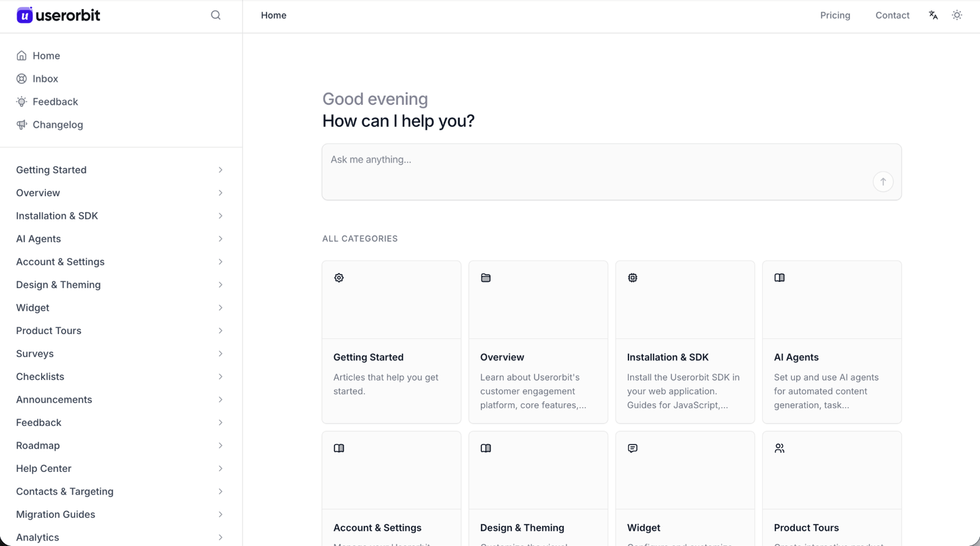This screenshot has width=980, height=546.
Task: Click the Changelog megaphone icon
Action: [21, 124]
